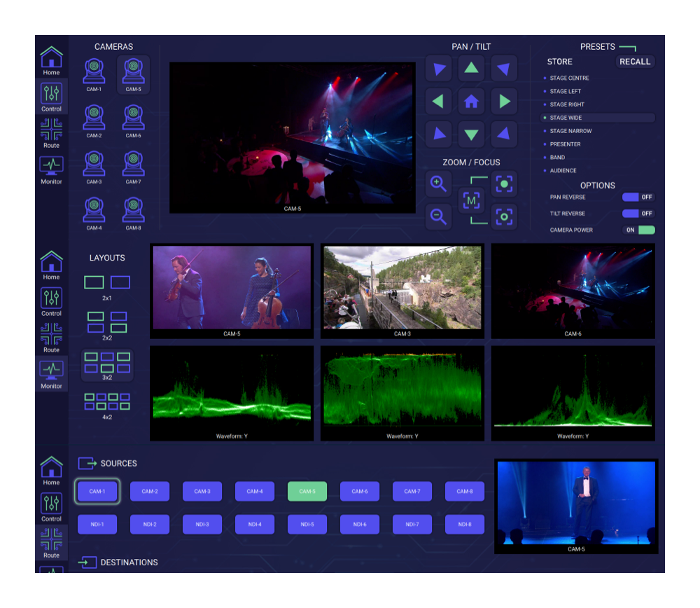Select the NDI-4 source button
The height and width of the screenshot is (608, 700).
[255, 524]
